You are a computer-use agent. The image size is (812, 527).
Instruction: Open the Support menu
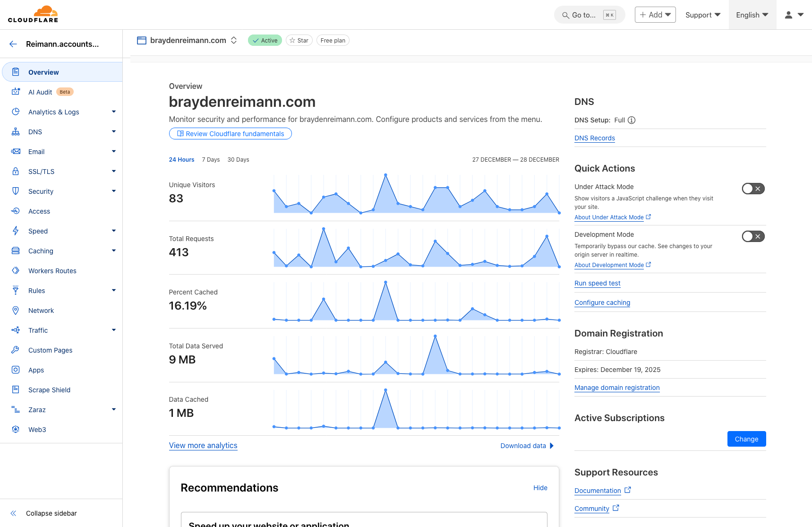coord(702,15)
